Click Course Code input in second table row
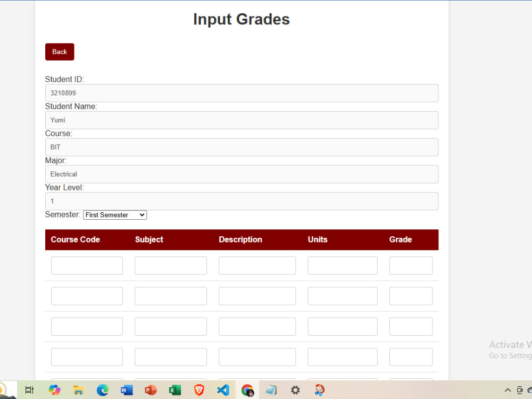Image resolution: width=532 pixels, height=399 pixels. coord(87,296)
